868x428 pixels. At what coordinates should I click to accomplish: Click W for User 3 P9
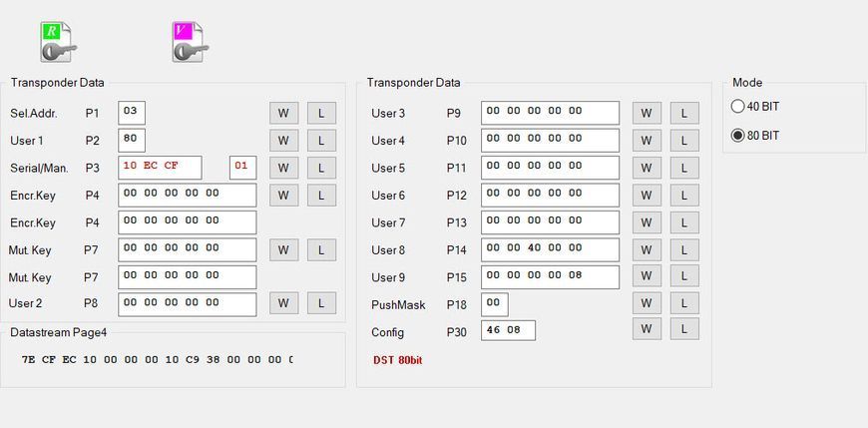coord(648,113)
